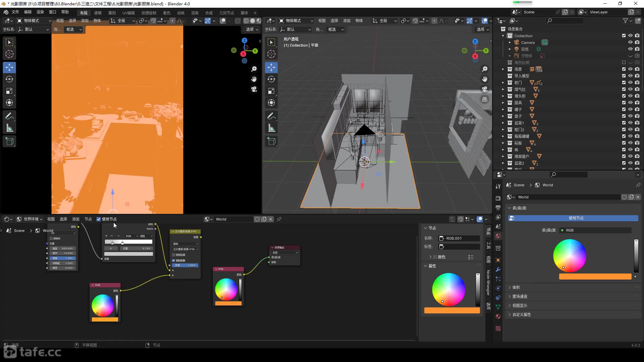The image size is (644, 362).
Task: Hide the Camera object with its eye icon
Action: coord(630,42)
